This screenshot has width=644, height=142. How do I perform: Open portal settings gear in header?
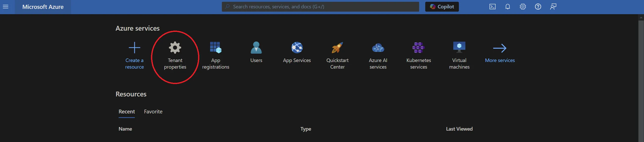523,7
